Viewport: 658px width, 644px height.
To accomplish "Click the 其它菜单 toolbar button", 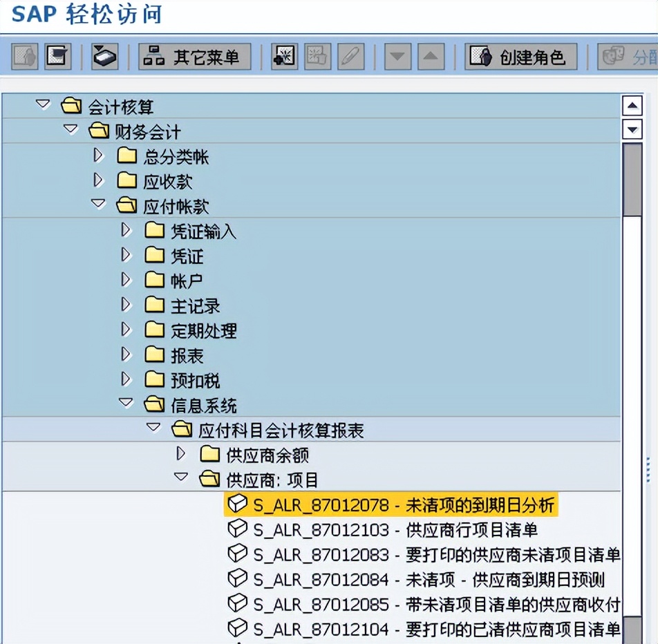I will pos(194,56).
